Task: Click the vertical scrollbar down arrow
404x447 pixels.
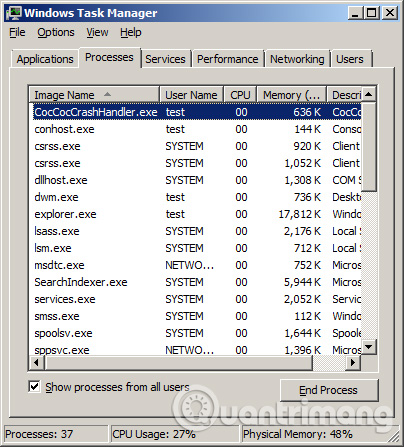Action: tap(369, 347)
